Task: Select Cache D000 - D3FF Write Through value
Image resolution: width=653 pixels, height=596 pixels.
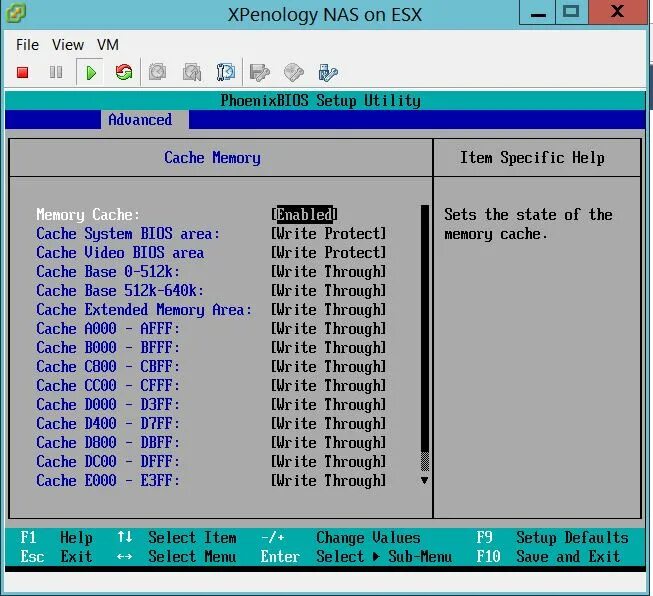Action: pos(329,404)
